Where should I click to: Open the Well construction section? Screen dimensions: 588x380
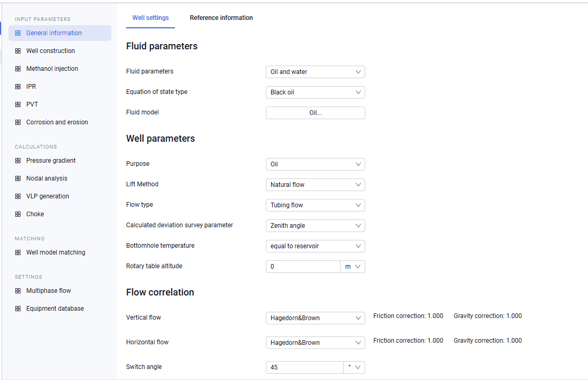[x=60, y=51]
